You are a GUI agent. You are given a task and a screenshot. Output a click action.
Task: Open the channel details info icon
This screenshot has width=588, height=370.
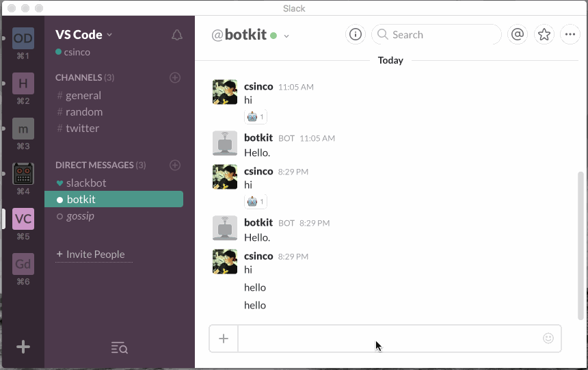(x=355, y=34)
